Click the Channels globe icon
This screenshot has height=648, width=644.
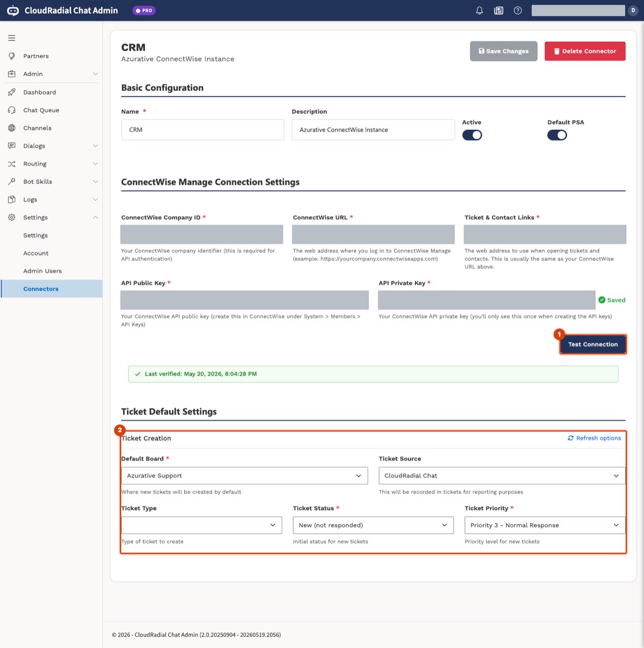coord(12,128)
